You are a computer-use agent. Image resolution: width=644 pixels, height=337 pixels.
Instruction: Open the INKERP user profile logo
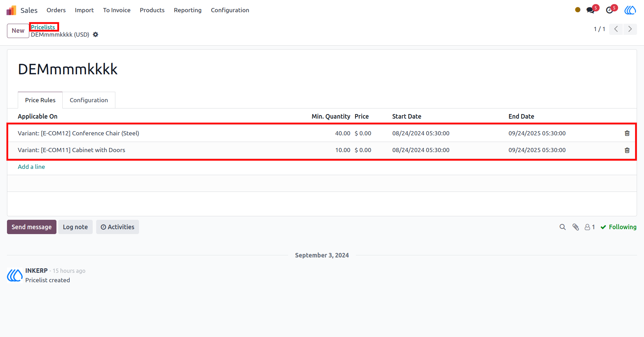[630, 10]
